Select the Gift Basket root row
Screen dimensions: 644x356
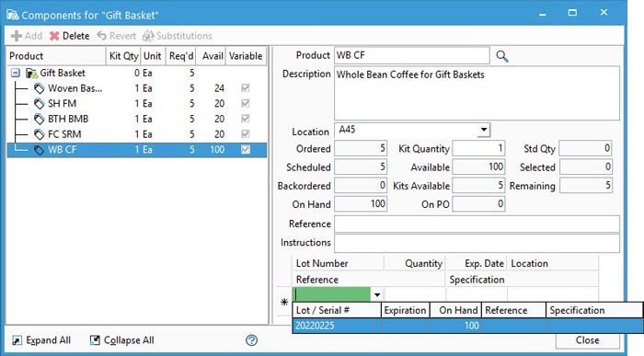point(137,73)
